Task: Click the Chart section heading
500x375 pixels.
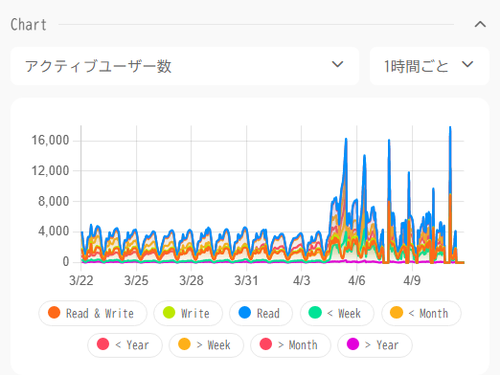Action: 29,25
